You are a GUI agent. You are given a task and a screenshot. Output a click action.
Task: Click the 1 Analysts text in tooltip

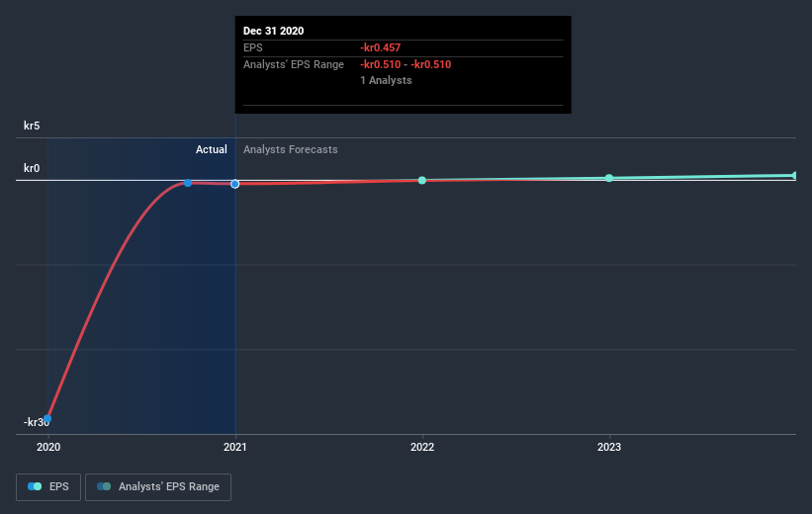(387, 80)
